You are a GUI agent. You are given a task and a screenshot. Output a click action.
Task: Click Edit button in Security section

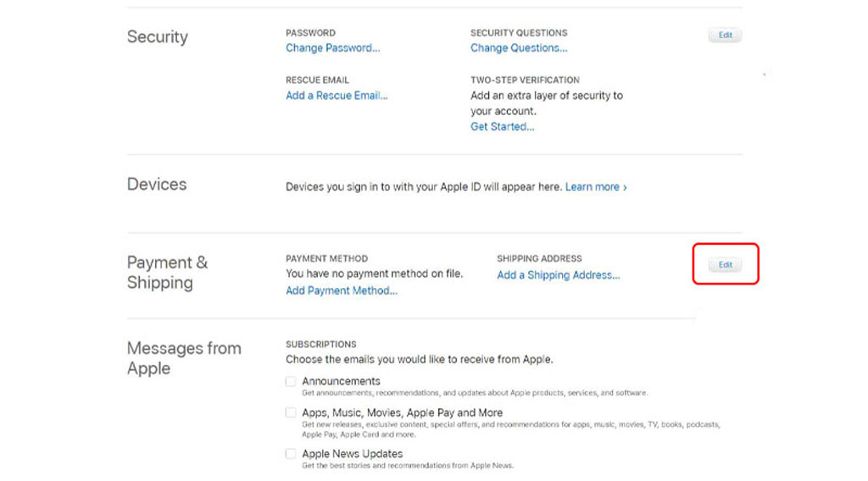click(x=726, y=35)
